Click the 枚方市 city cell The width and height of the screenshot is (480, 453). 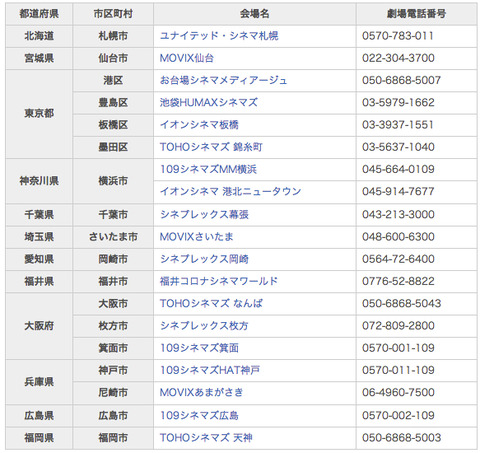pos(113,326)
